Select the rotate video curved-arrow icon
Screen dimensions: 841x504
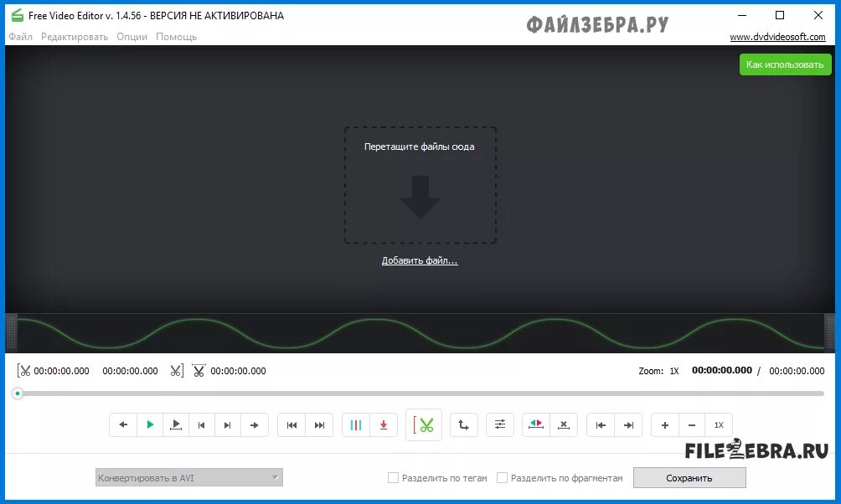[x=464, y=424]
